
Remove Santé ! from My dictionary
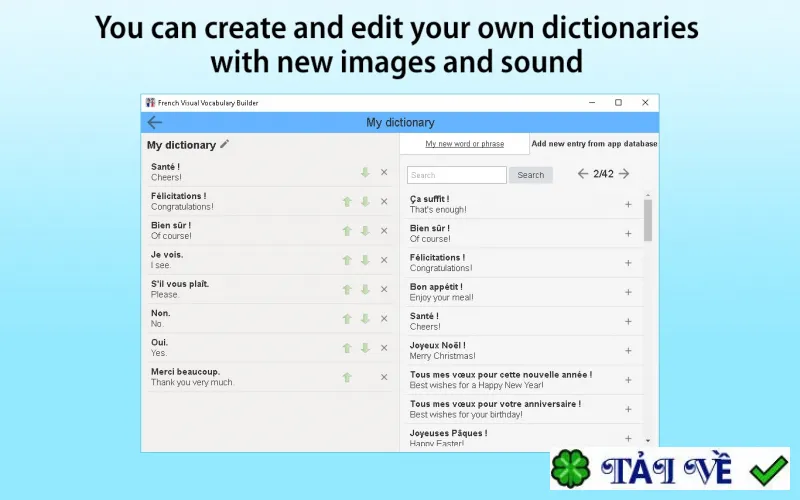(x=384, y=172)
